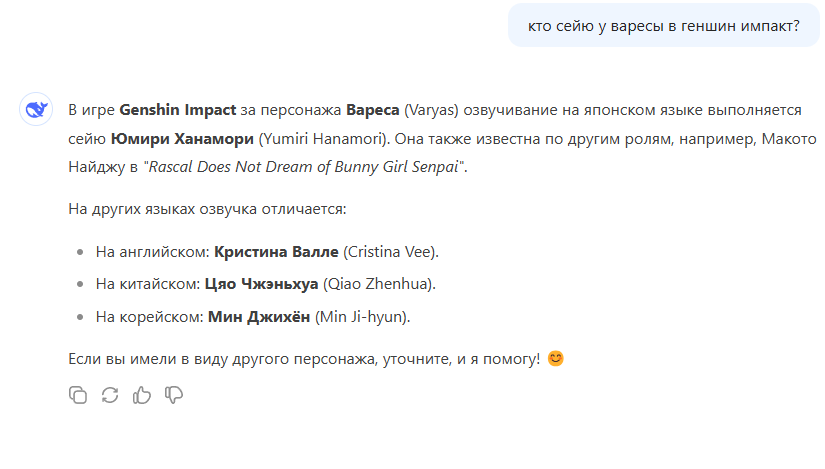Click the bold character name Вареса
This screenshot has height=469, width=825.
(373, 110)
